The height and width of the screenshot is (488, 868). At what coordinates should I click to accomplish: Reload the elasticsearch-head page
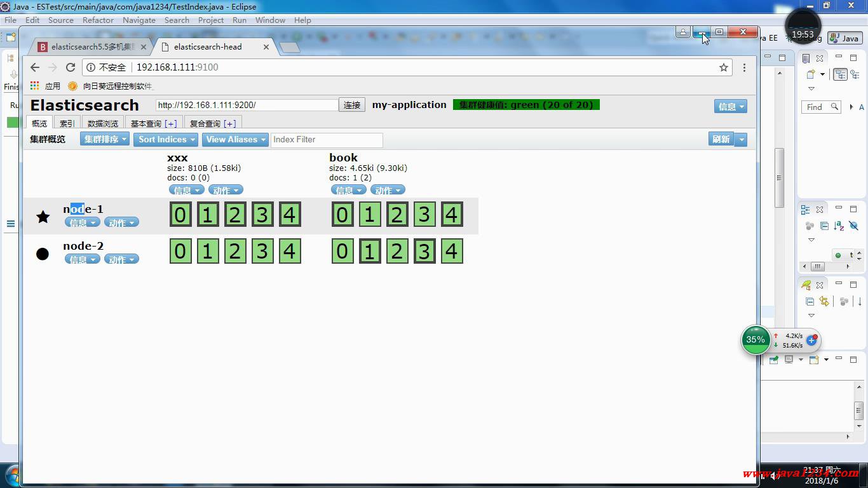point(71,67)
